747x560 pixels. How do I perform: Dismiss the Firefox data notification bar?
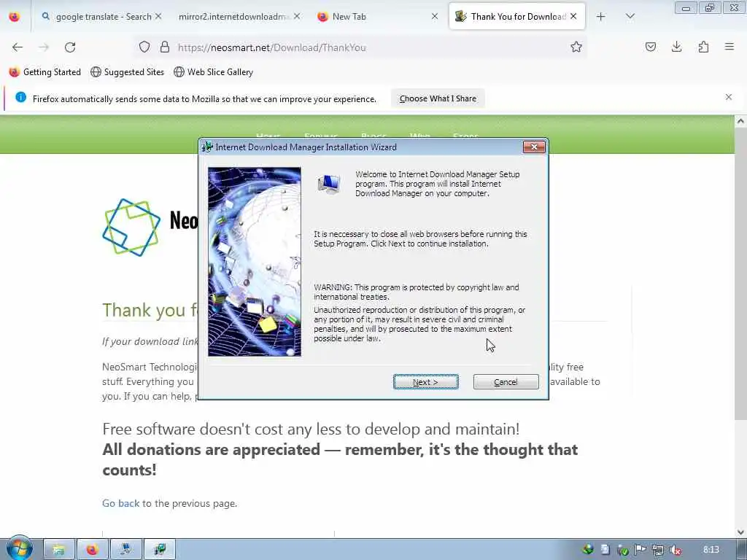coord(729,97)
